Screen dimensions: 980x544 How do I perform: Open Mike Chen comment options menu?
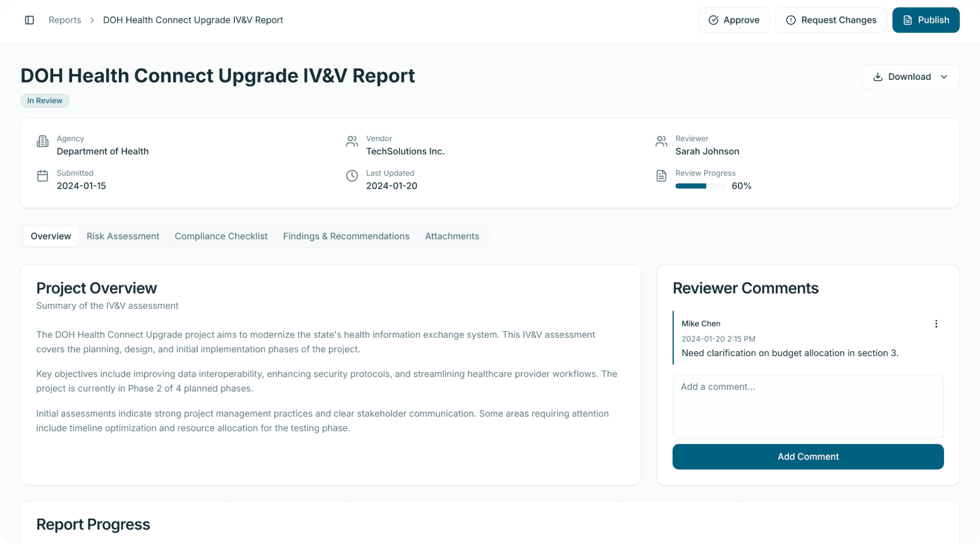pyautogui.click(x=936, y=324)
